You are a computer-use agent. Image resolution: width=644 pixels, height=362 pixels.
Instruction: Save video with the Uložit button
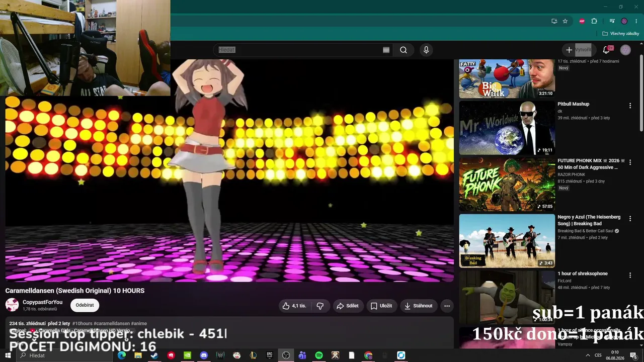pos(381,306)
